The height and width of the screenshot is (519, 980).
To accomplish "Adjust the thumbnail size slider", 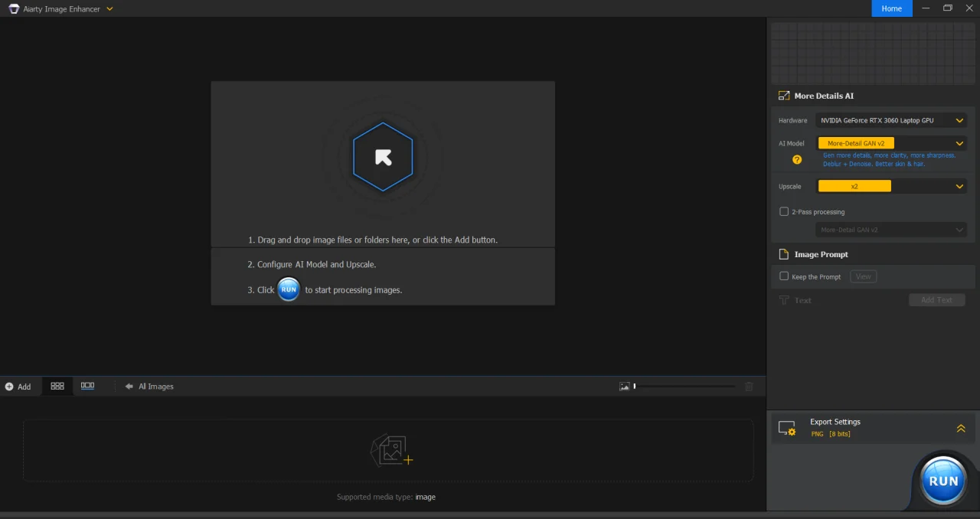I will (684, 387).
